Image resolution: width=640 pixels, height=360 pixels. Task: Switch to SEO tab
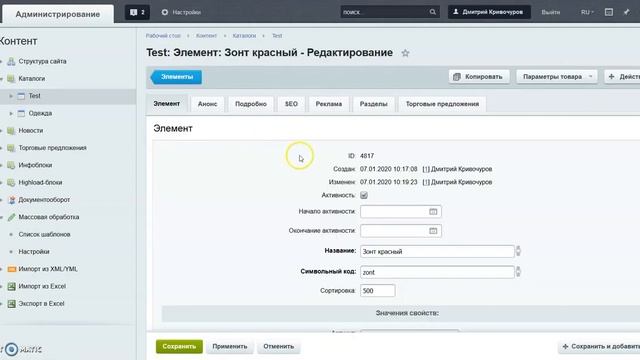point(291,104)
